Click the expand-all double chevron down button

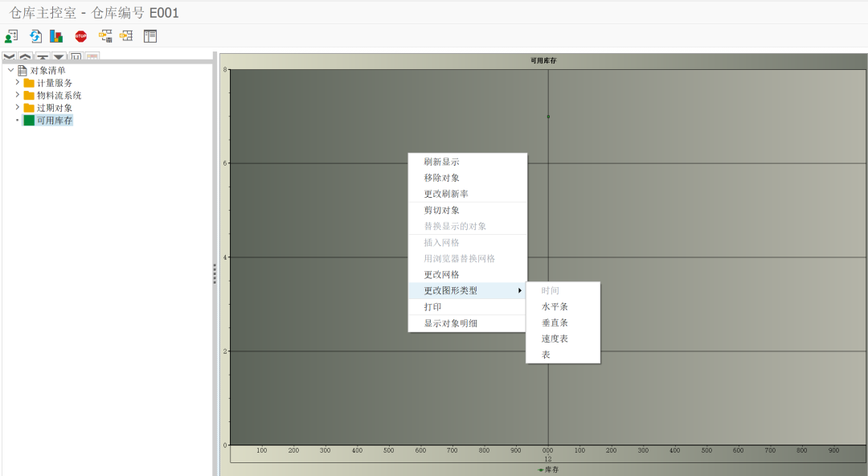[x=10, y=56]
